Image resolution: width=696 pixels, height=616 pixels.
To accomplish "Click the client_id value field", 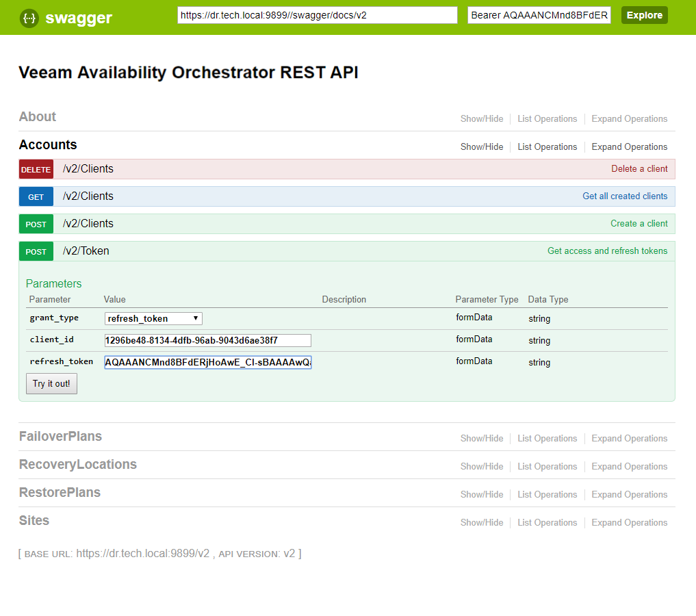I will coord(208,340).
